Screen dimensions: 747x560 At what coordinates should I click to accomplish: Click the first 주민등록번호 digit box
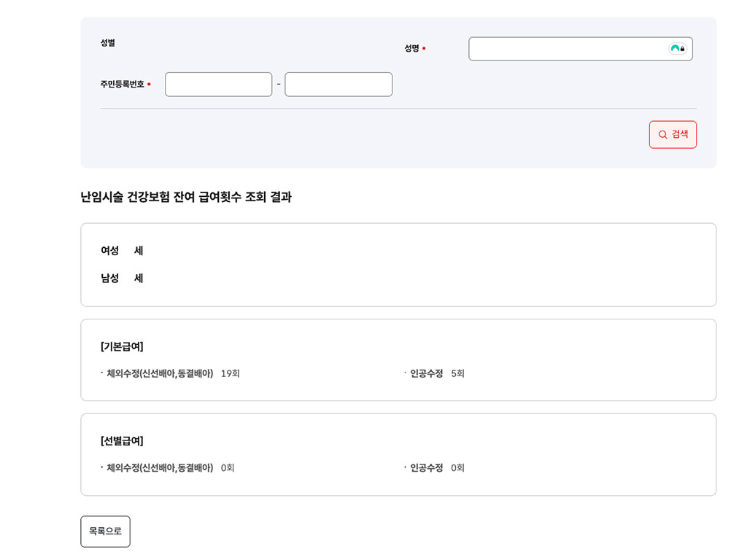[218, 84]
